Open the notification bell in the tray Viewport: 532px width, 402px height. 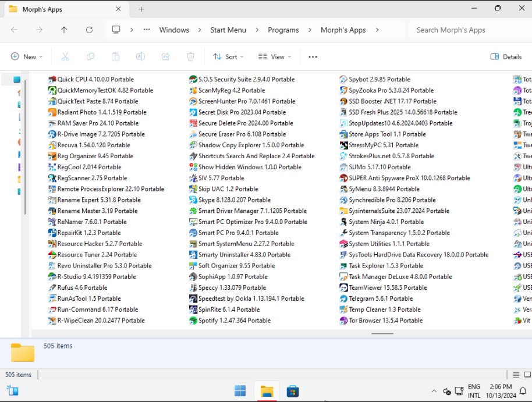tap(523, 391)
